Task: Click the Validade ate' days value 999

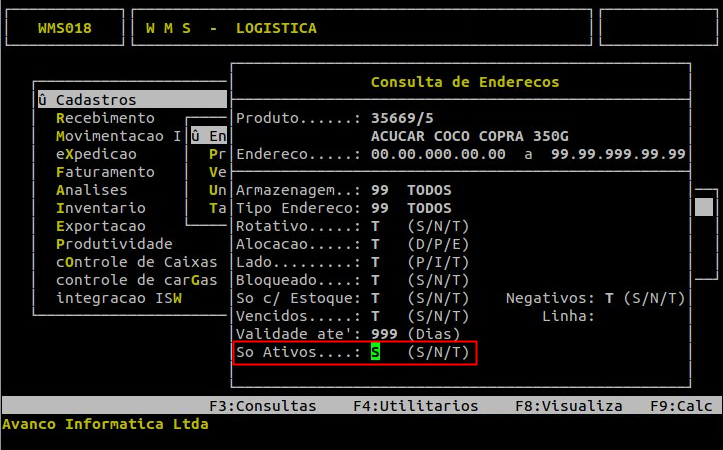Action: click(384, 334)
